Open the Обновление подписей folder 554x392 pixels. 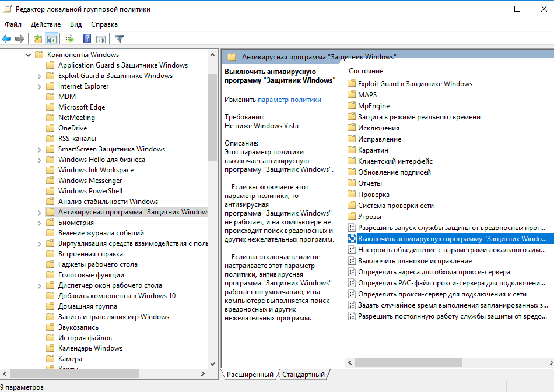(390, 172)
